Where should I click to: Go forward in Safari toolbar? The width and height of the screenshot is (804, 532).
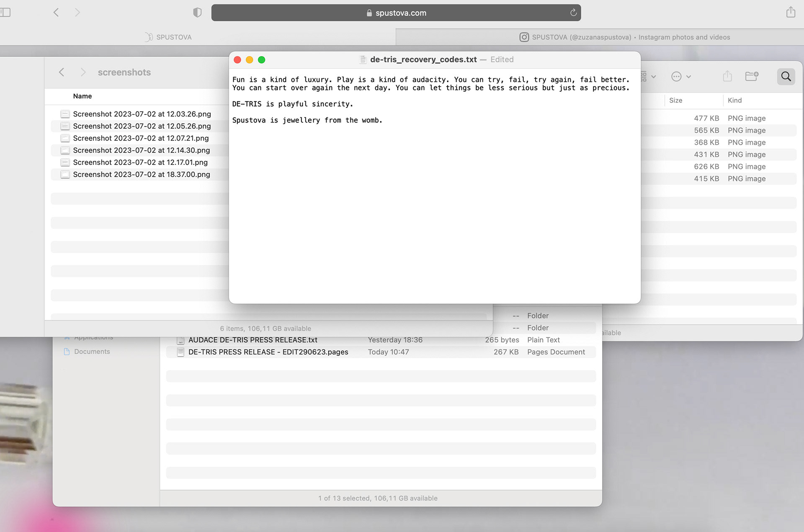[77, 13]
